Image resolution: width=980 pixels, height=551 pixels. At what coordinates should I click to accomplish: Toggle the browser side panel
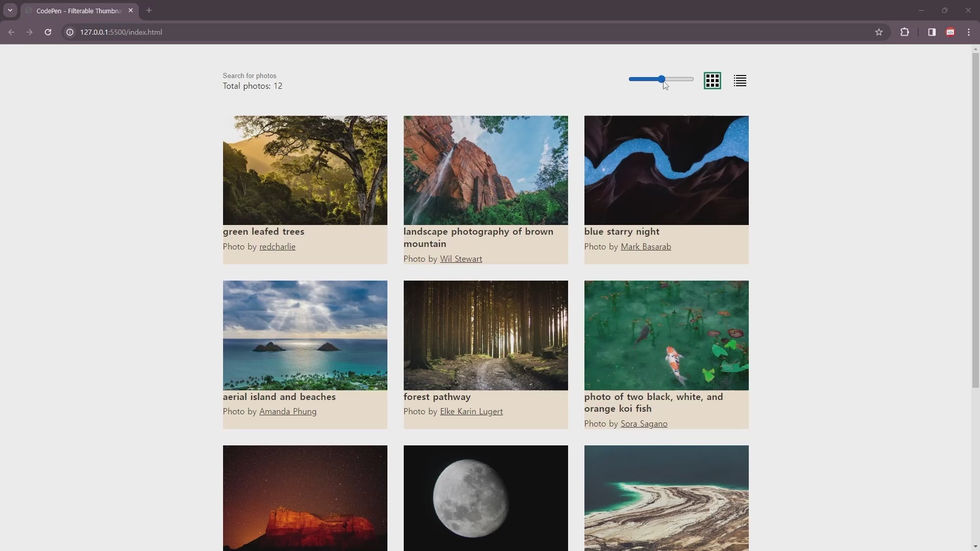tap(932, 32)
